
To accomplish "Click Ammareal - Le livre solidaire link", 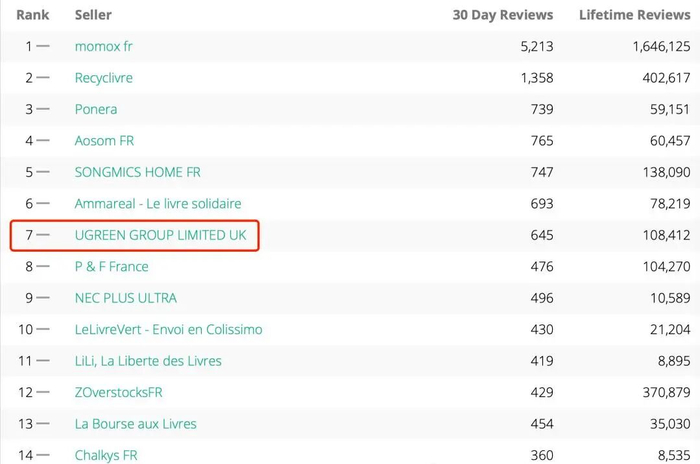I will 158,203.
